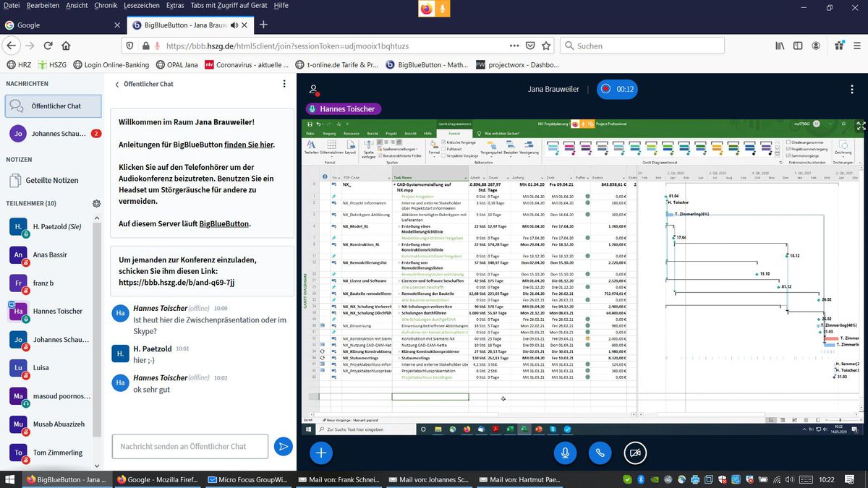Open the Teilnehmer gear settings dropdown
Viewport: 868px width, 488px height.
click(96, 203)
